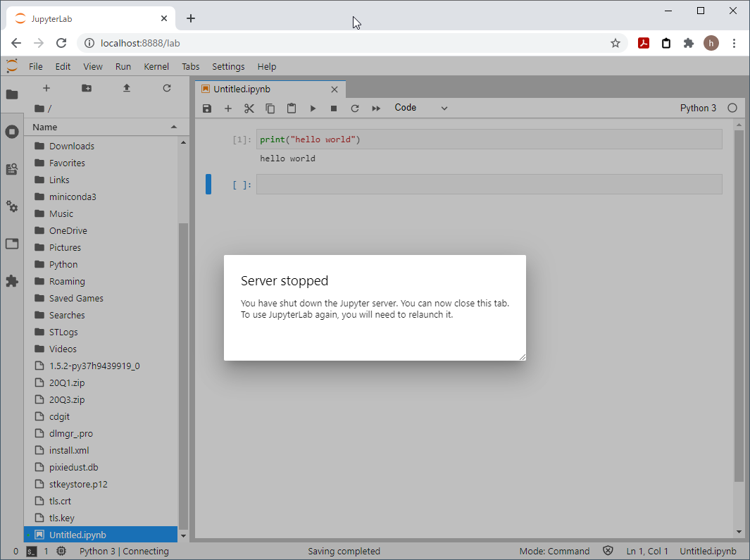
Task: Click the New Folder icon
Action: click(x=87, y=88)
